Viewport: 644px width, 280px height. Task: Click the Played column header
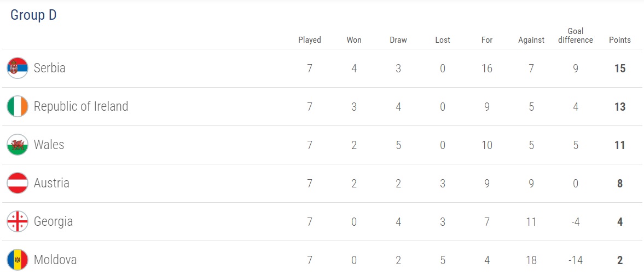pyautogui.click(x=310, y=40)
